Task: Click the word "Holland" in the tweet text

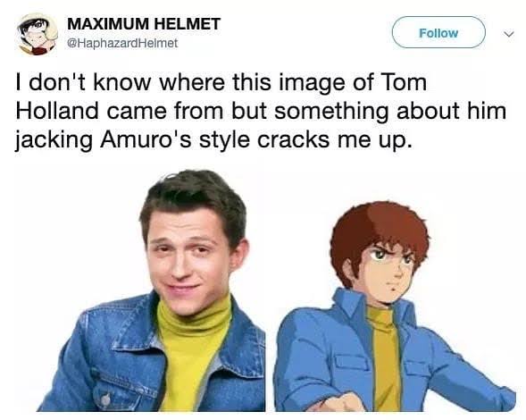Action: point(56,111)
